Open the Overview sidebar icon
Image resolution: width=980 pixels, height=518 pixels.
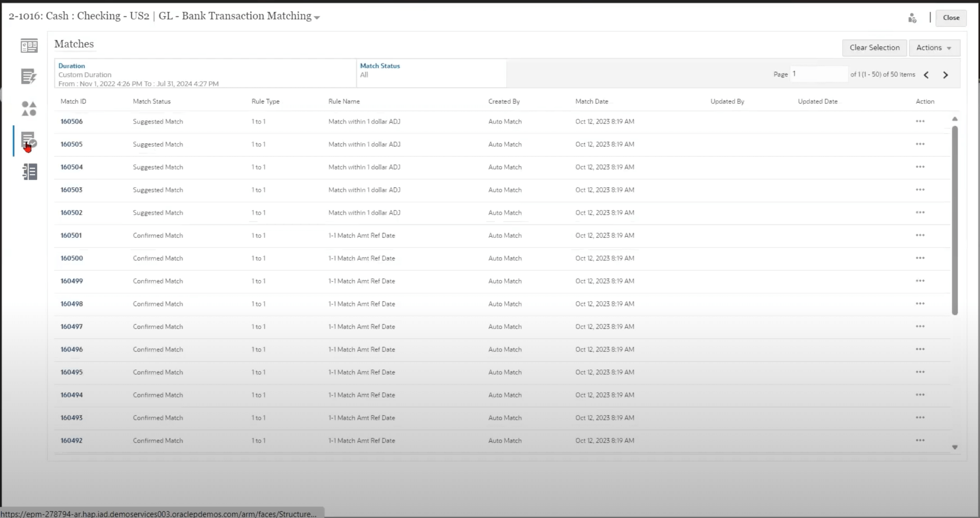29,46
